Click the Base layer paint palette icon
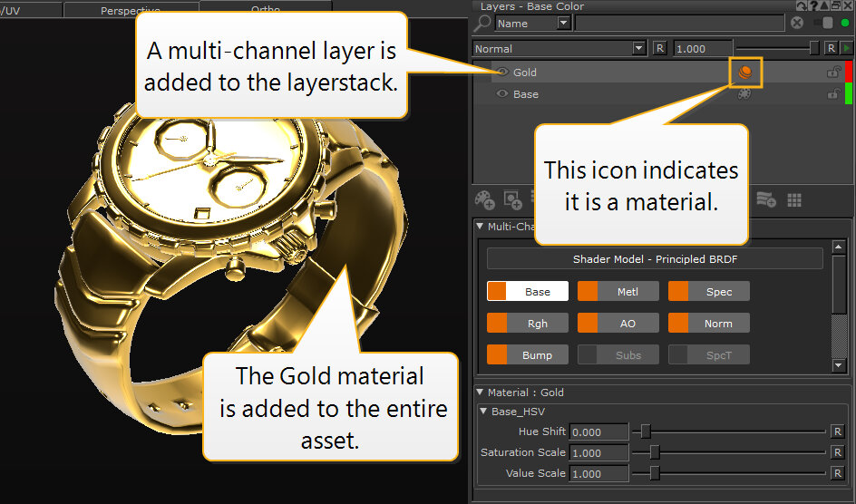This screenshot has height=504, width=856. [744, 94]
